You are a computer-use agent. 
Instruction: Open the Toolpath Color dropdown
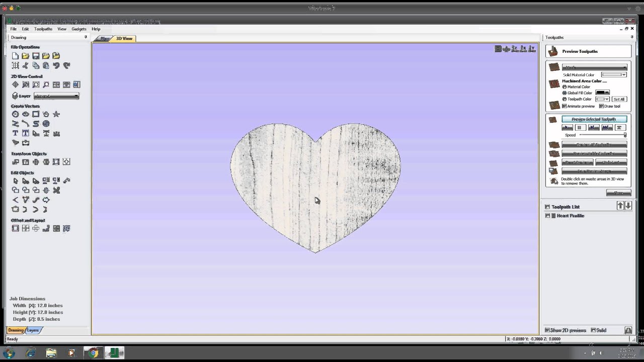pos(602,99)
